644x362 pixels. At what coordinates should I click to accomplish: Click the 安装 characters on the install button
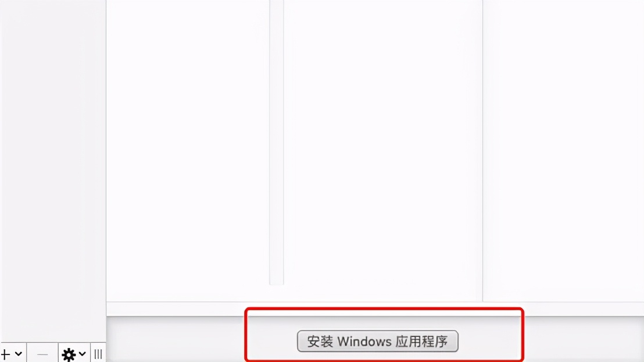pyautogui.click(x=320, y=342)
